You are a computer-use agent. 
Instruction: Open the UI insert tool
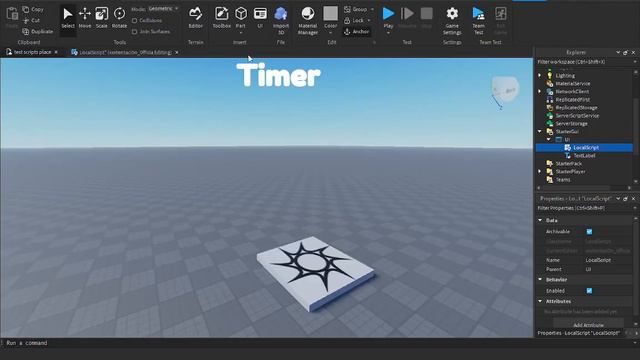coord(260,18)
